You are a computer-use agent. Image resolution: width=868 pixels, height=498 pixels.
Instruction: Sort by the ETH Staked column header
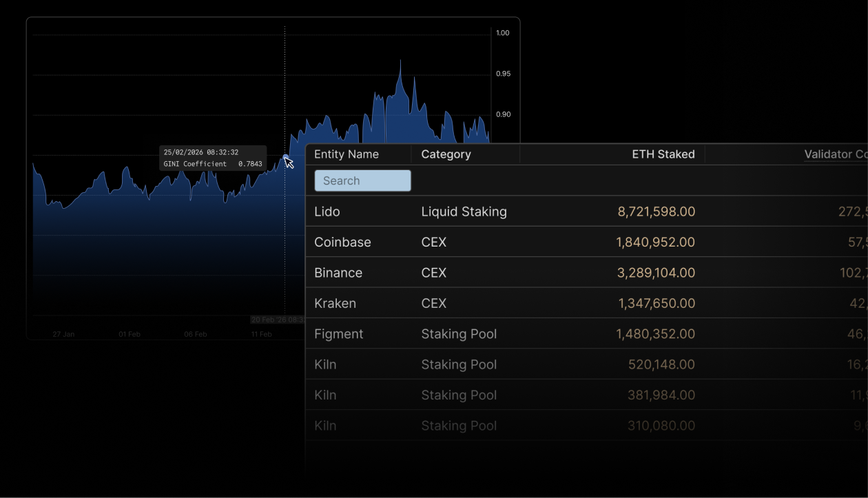(x=663, y=154)
